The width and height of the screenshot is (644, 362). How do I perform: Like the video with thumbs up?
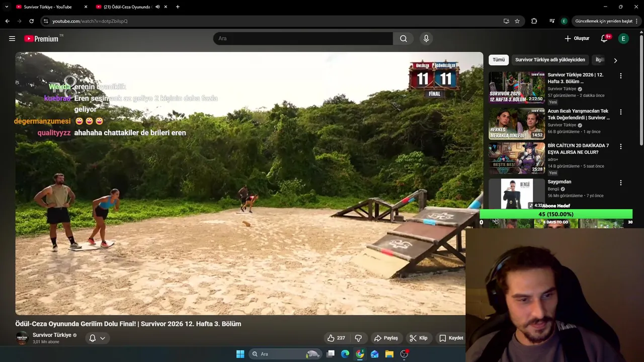[336, 338]
